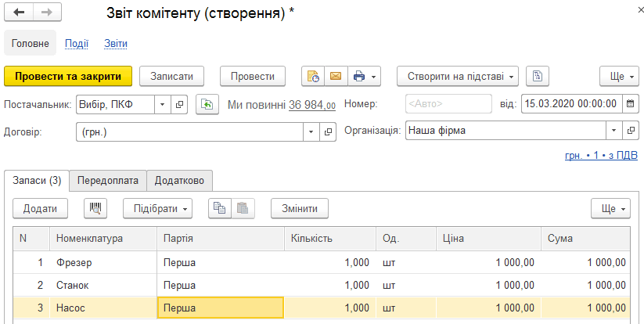Viewport: 644px width, 324px height.
Task: Expand the Організація dropdown arrow
Action: pos(614,131)
